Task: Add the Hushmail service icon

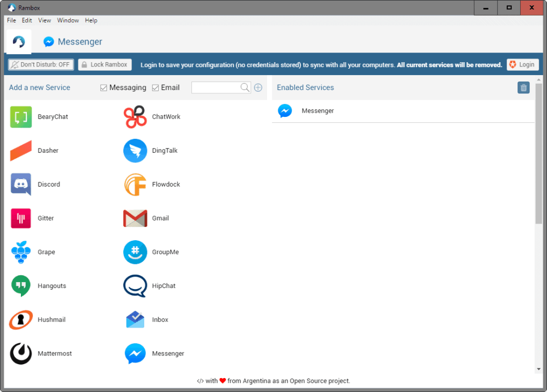Action: coord(21,320)
